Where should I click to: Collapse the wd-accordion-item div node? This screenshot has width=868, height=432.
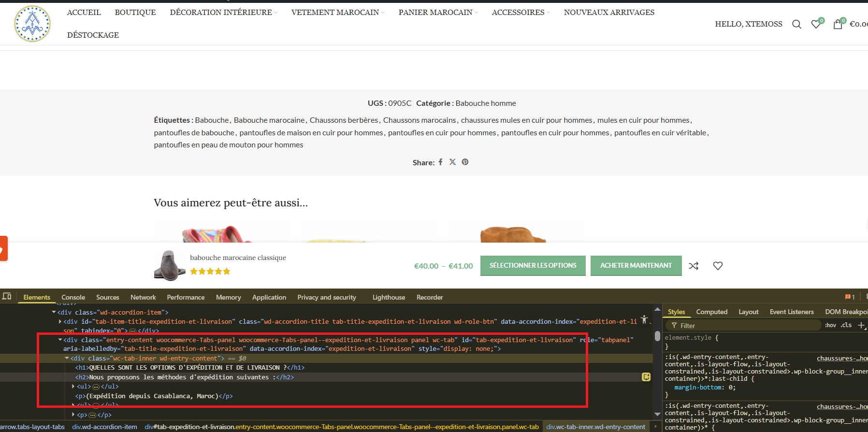[x=54, y=312]
